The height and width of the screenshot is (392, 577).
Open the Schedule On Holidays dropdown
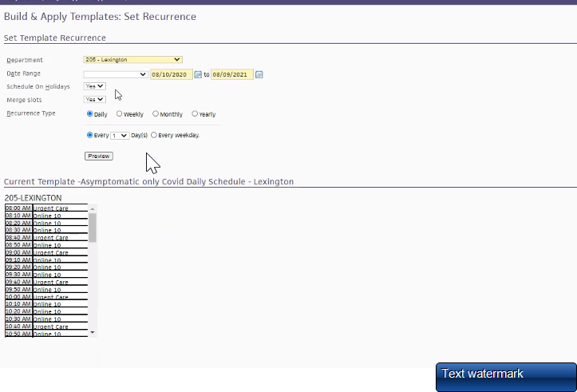point(94,86)
